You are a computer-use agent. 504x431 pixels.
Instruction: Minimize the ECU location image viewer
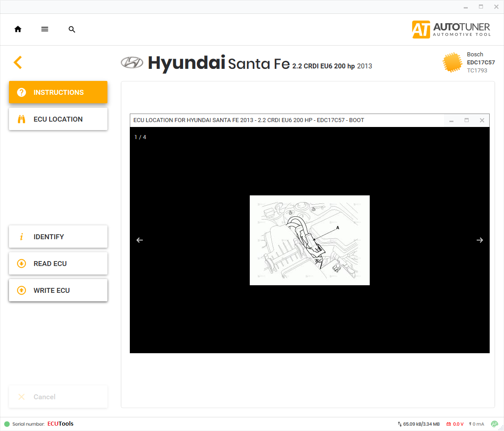tap(451, 120)
